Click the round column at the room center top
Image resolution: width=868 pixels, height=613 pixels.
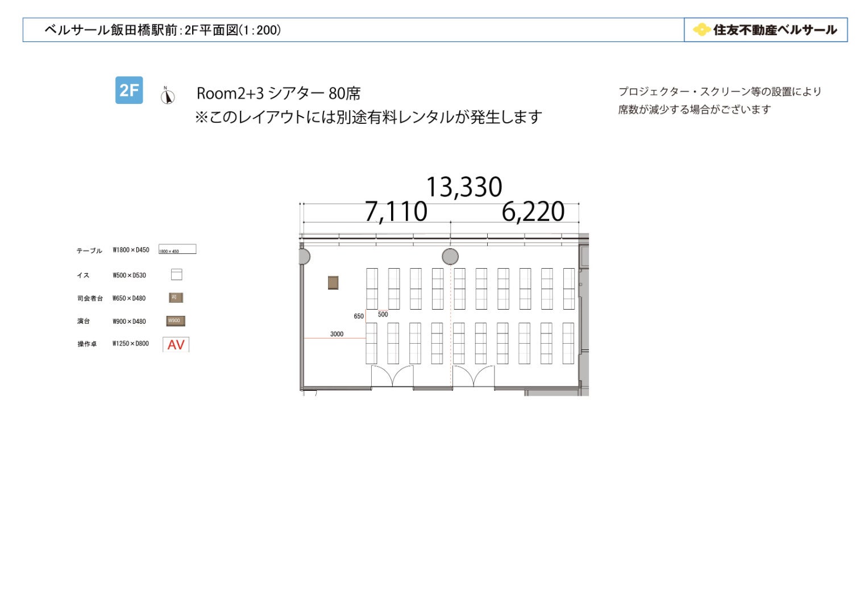[450, 257]
